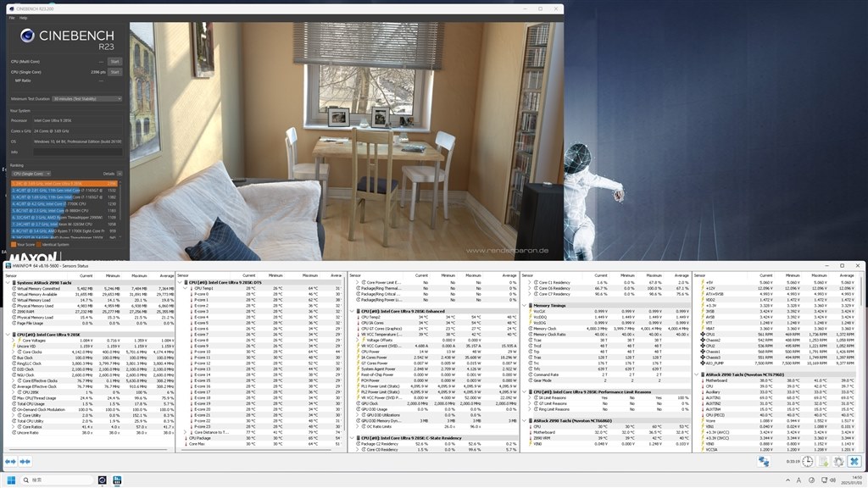This screenshot has height=488, width=868.
Task: Expand the Core Distance to T... row
Action: coord(186,432)
